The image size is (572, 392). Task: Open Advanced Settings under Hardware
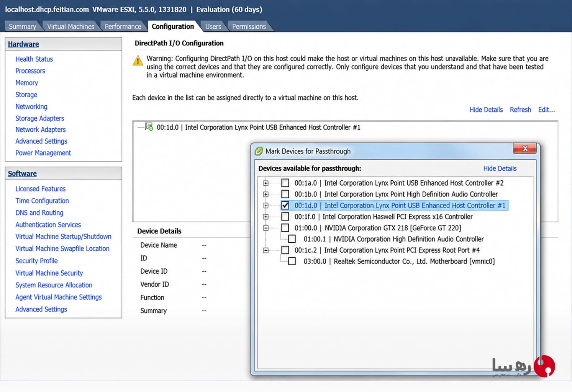(x=41, y=141)
